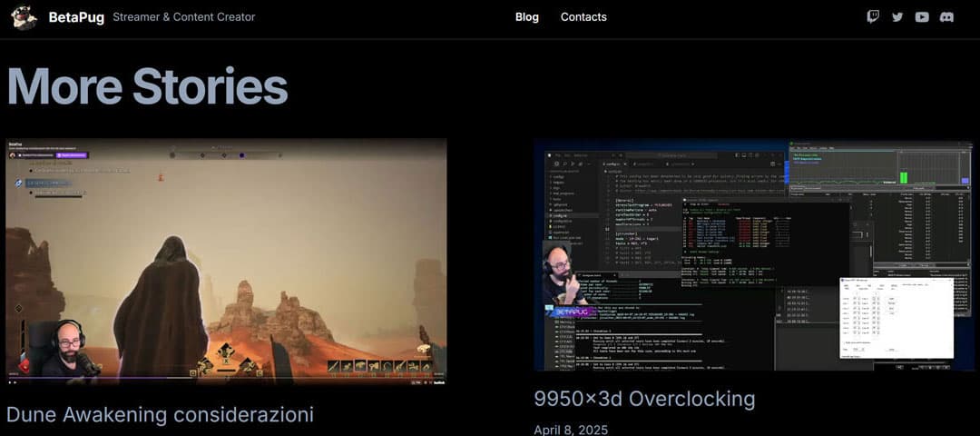Click the More Stories heading
Image resolution: width=980 pixels, height=436 pixels.
click(148, 86)
